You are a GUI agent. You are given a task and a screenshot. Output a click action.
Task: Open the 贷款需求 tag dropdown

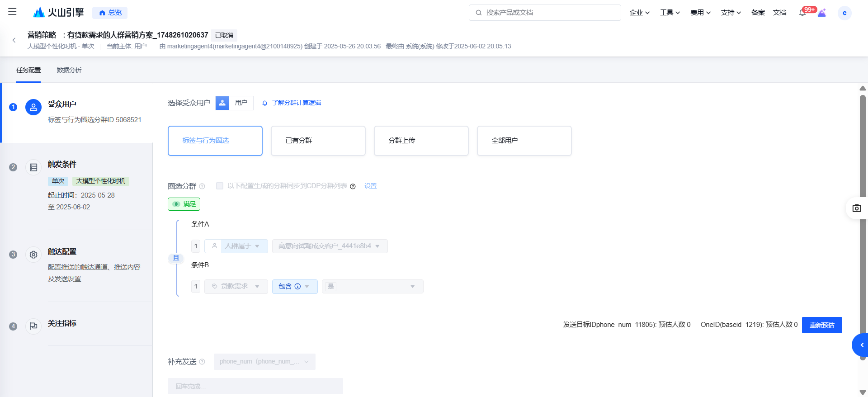(236, 286)
